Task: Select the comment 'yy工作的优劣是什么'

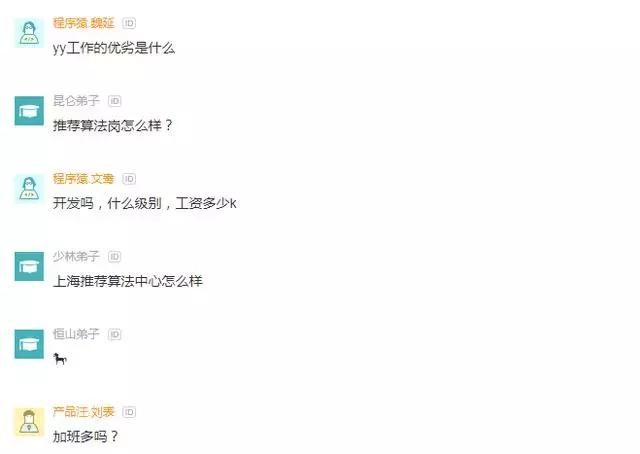Action: [114, 48]
